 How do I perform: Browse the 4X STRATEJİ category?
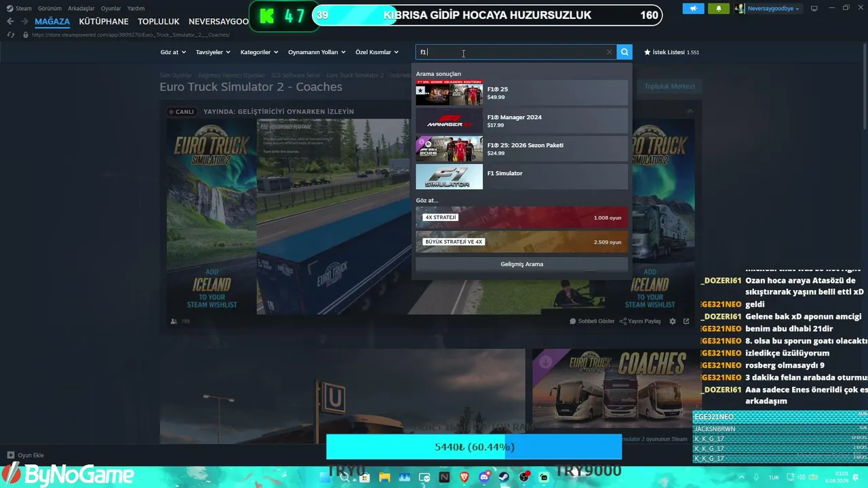click(521, 218)
